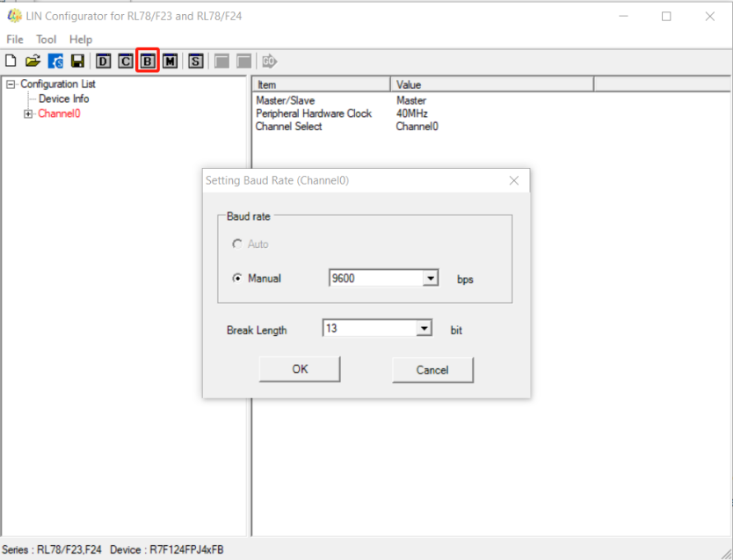Open the Break Length dropdown
Screen dimensions: 733x560
coord(425,329)
